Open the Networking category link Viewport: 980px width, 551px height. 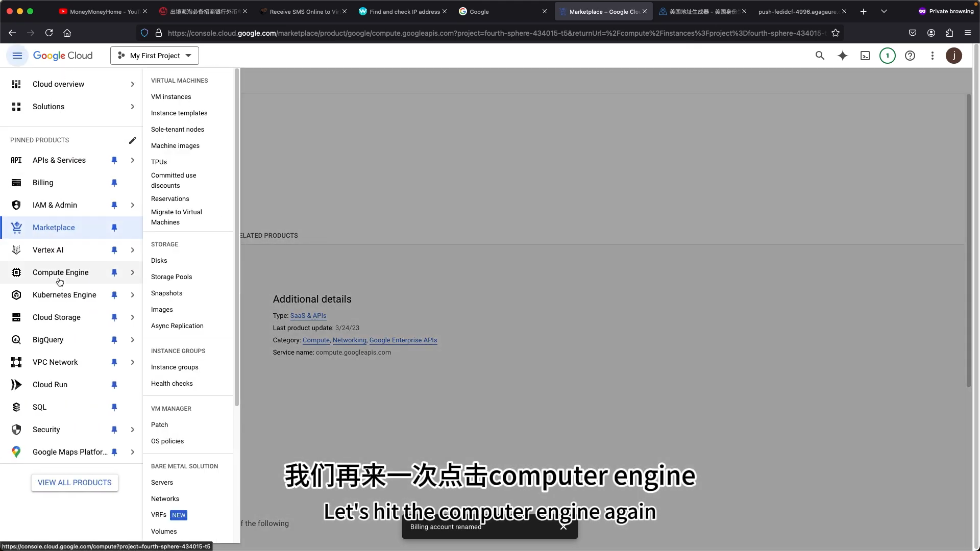(x=349, y=340)
